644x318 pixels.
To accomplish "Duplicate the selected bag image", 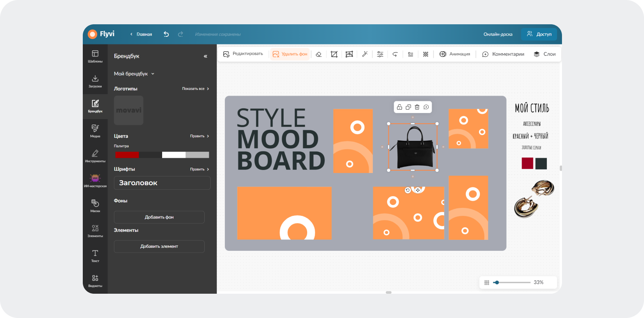I will 408,107.
